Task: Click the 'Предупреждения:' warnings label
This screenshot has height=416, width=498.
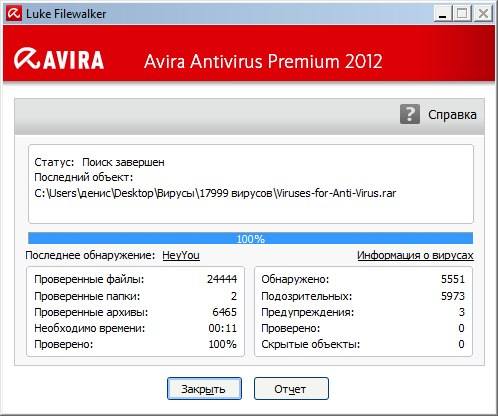Action: click(308, 312)
